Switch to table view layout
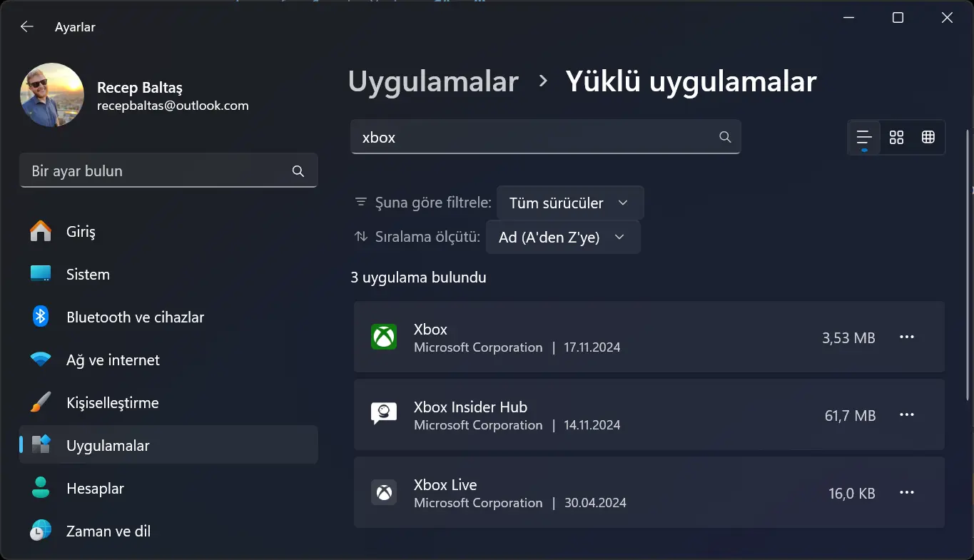Image resolution: width=974 pixels, height=560 pixels. click(928, 137)
